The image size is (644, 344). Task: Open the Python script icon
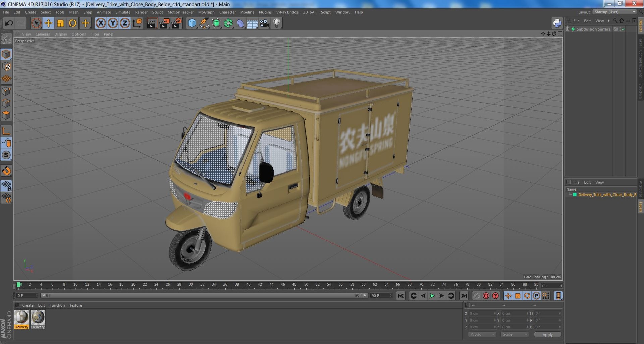coord(557,23)
